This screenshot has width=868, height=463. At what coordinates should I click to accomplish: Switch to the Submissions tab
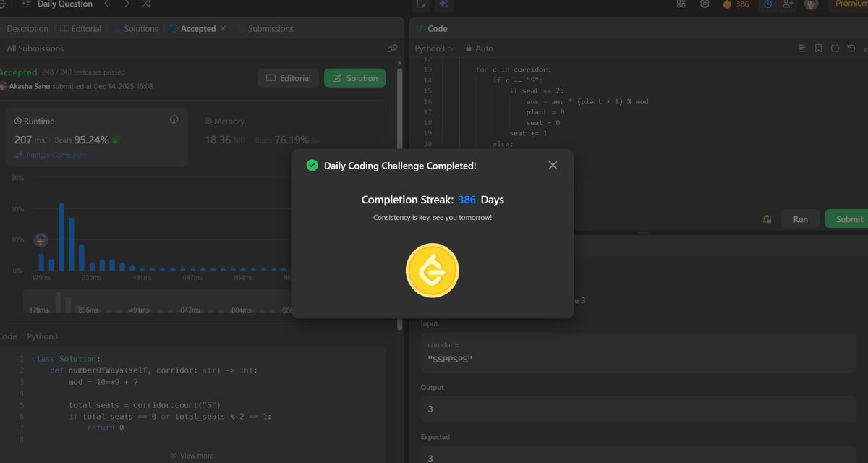pyautogui.click(x=265, y=29)
